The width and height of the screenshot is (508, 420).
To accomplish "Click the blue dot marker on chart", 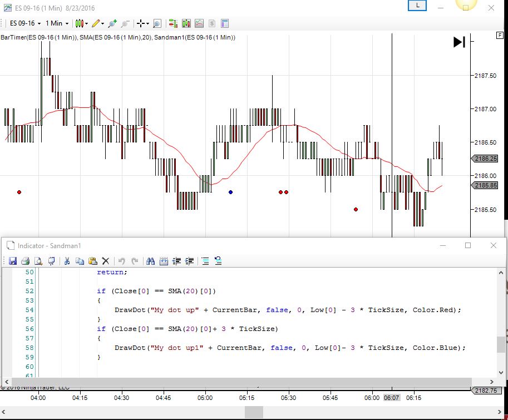I will point(230,192).
